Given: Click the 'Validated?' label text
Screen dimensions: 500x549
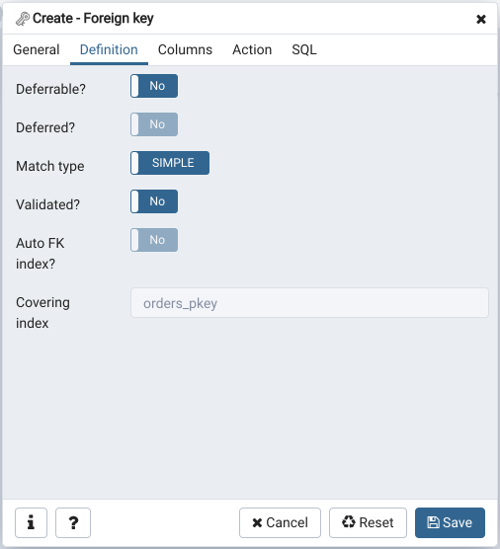Looking at the screenshot, I should point(48,205).
